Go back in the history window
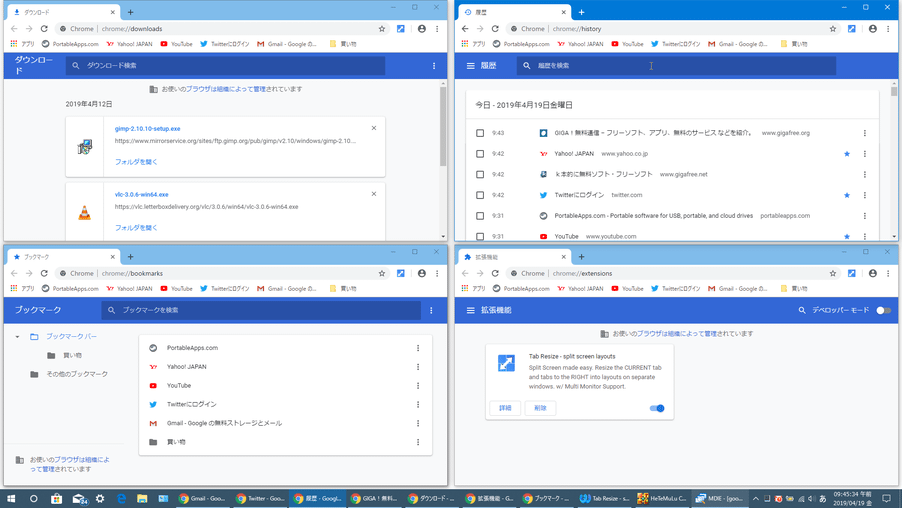Screen dimensions: 902x508 click(465, 29)
